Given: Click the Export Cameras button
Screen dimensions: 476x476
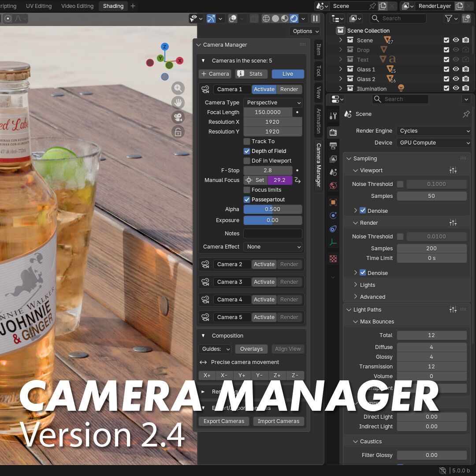Looking at the screenshot, I should 224,421.
